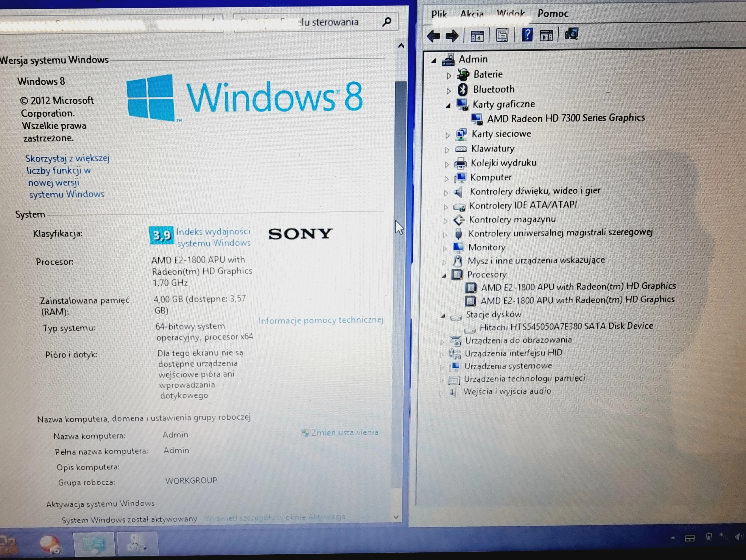Click the battery icon in the system tray
746x560 pixels.
[x=708, y=537]
